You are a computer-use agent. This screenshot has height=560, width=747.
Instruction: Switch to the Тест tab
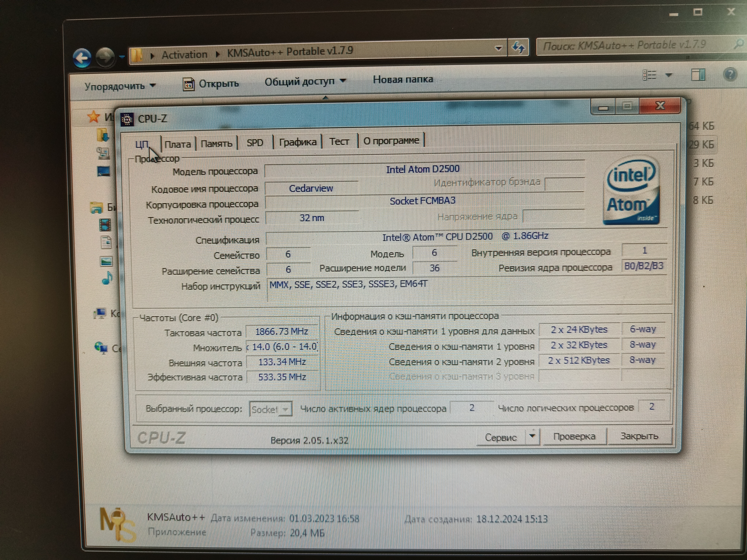[339, 141]
